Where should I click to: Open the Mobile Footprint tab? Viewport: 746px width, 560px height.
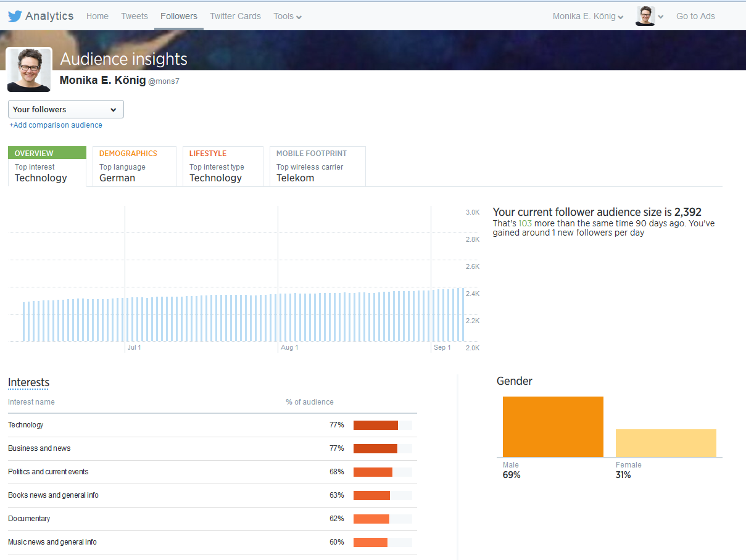(318, 166)
